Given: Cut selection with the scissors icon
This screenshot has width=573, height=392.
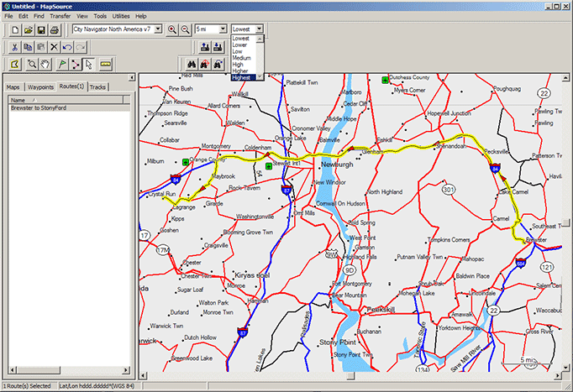Looking at the screenshot, I should point(14,47).
